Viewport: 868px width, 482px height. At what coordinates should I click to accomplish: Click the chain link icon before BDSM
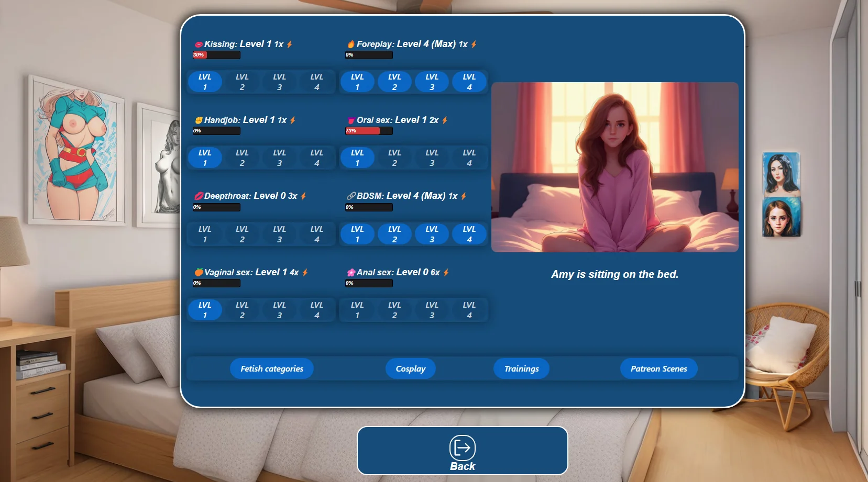(351, 196)
